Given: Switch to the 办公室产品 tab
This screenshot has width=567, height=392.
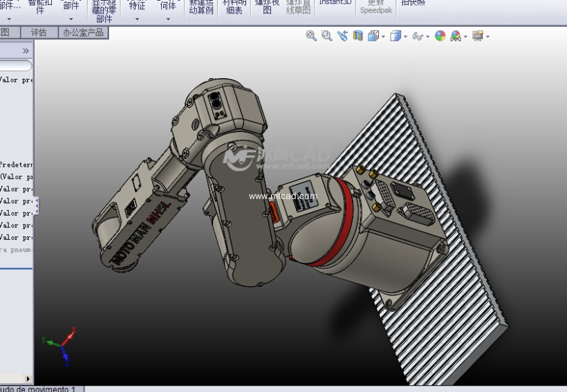Looking at the screenshot, I should [x=83, y=32].
